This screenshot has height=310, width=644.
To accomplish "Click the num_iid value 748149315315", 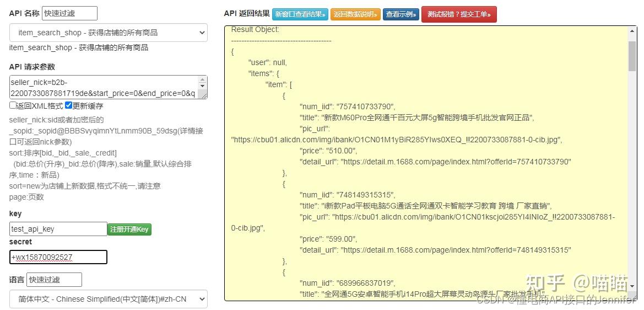I will (x=366, y=195).
